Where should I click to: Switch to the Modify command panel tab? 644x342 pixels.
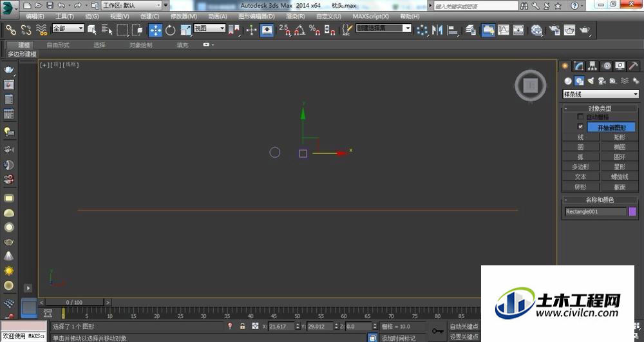[579, 66]
